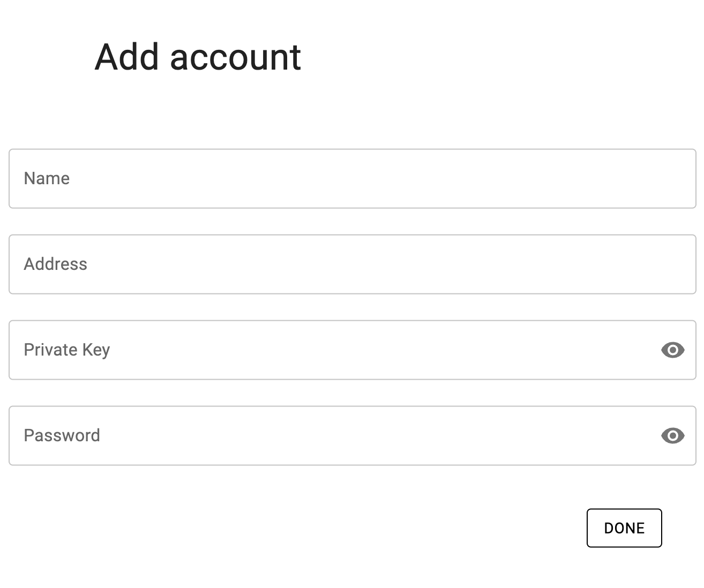Reveal the Private Key with eye icon

point(672,350)
